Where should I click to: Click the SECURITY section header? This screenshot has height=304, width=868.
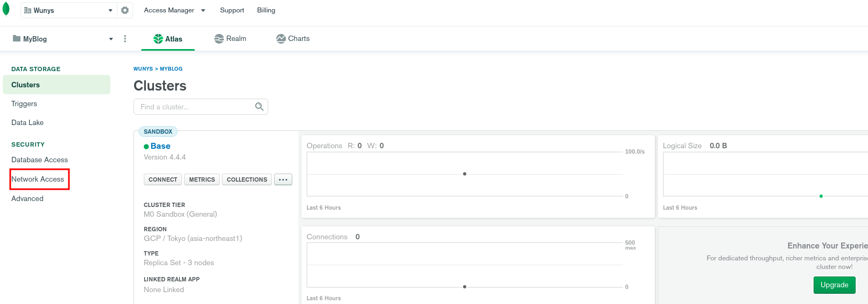[x=28, y=144]
